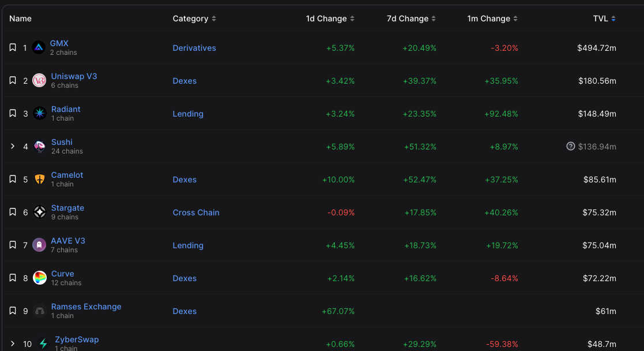Visit the Stargate protocol page
Viewport: 644px width, 351px height.
pos(67,208)
